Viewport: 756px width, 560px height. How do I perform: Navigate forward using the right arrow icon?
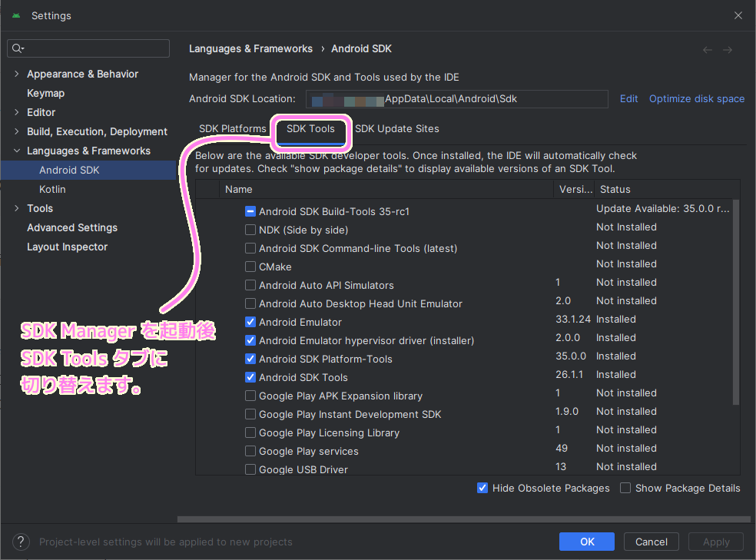(x=728, y=48)
